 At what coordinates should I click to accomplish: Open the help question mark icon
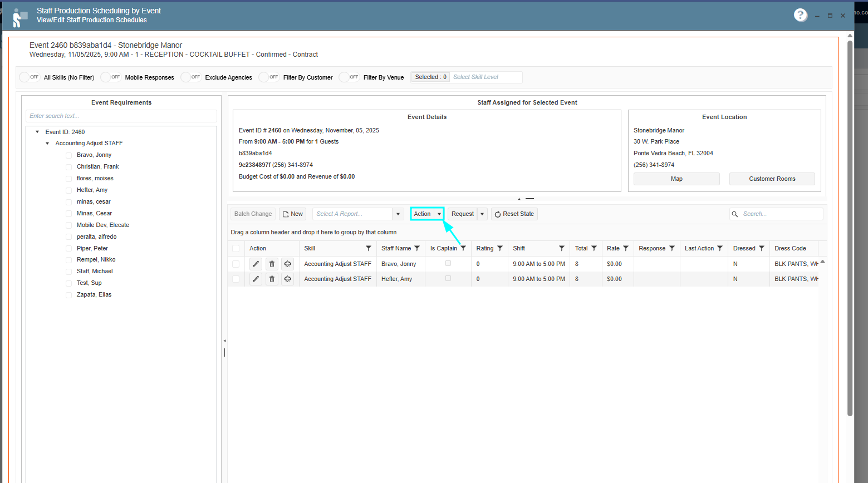click(x=800, y=15)
